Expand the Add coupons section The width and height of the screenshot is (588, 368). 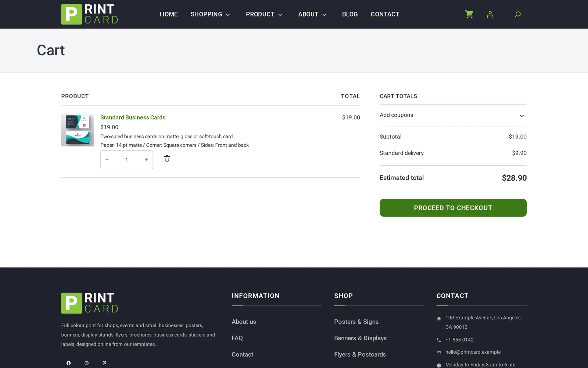(453, 115)
